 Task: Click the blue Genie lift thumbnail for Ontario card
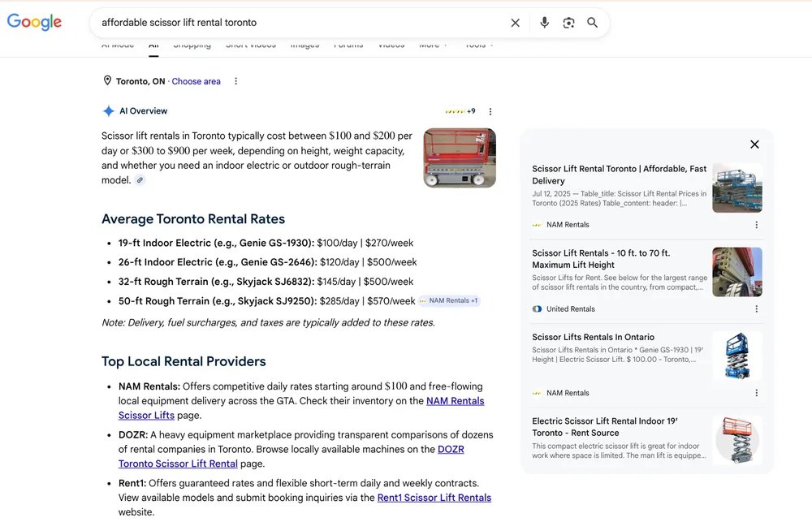pyautogui.click(x=737, y=356)
